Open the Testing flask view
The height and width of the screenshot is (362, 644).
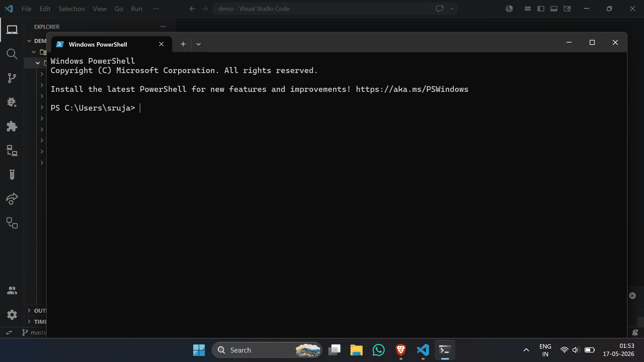pos(12,175)
